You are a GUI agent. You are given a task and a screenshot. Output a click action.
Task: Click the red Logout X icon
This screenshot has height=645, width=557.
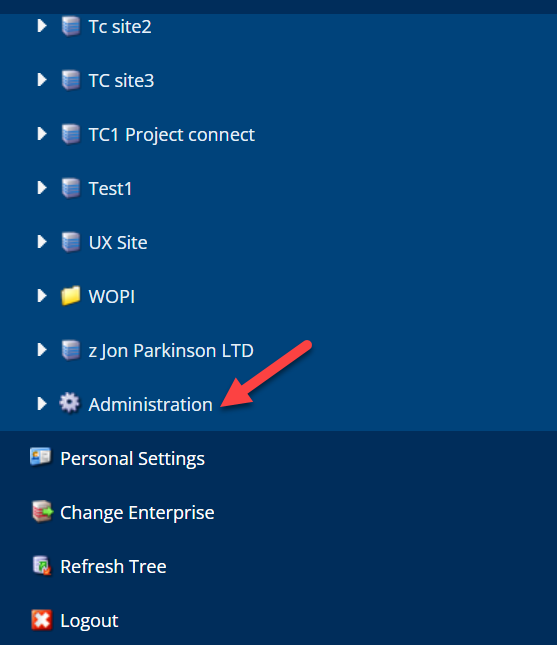[x=42, y=620]
